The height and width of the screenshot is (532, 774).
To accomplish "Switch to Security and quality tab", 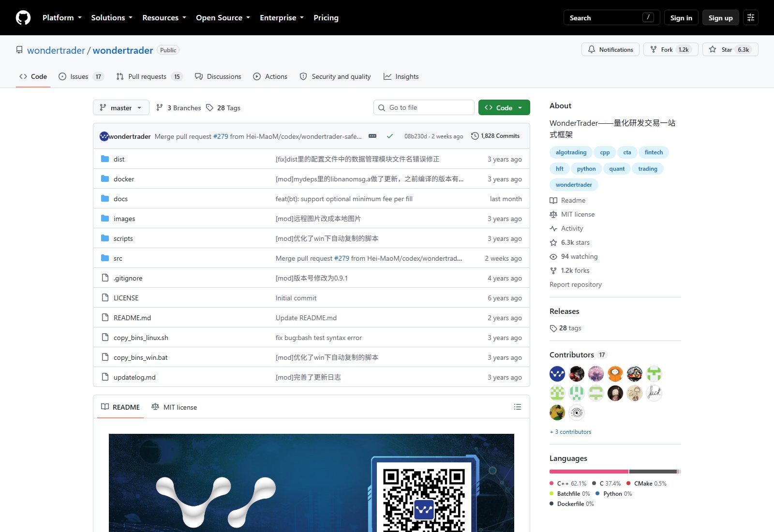I will [x=335, y=76].
